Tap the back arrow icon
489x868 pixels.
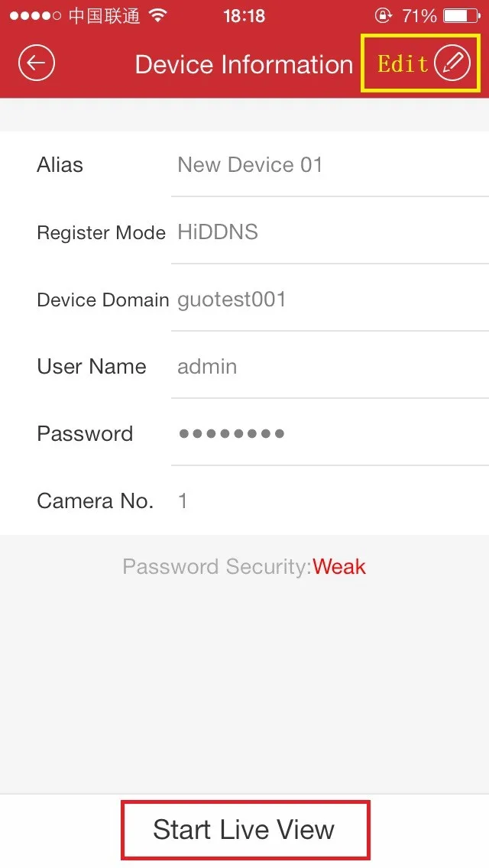(37, 63)
